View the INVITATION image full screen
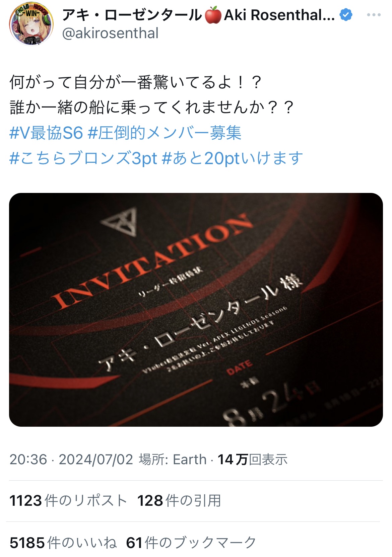This screenshot has width=392, height=557. pos(196,309)
